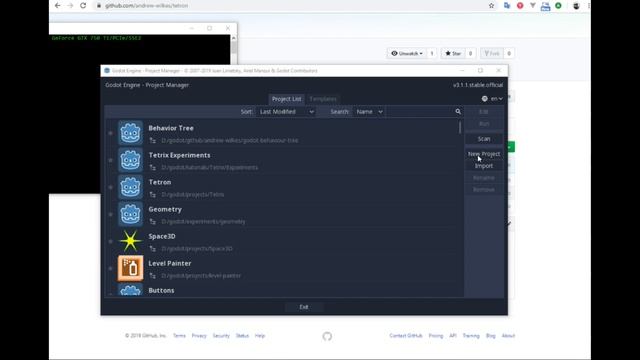The image size is (640, 360).
Task: Click the Remove button
Action: [x=484, y=189]
